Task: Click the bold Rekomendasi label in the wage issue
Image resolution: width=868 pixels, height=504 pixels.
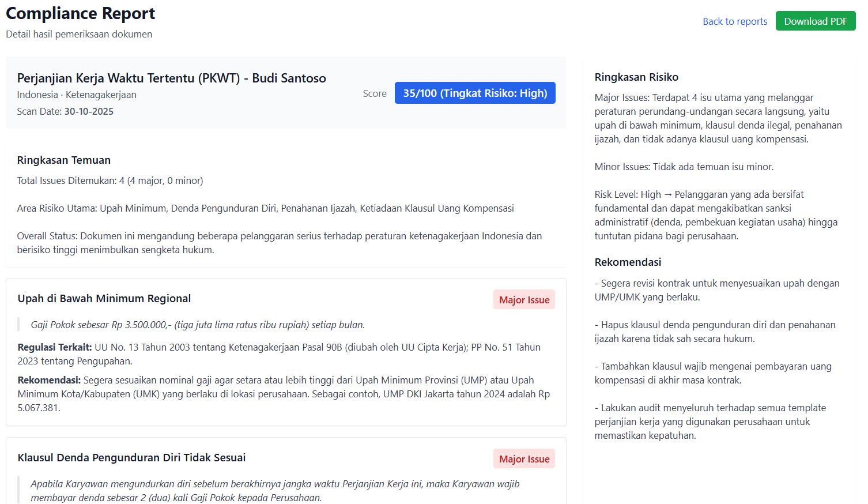Action: (x=49, y=380)
